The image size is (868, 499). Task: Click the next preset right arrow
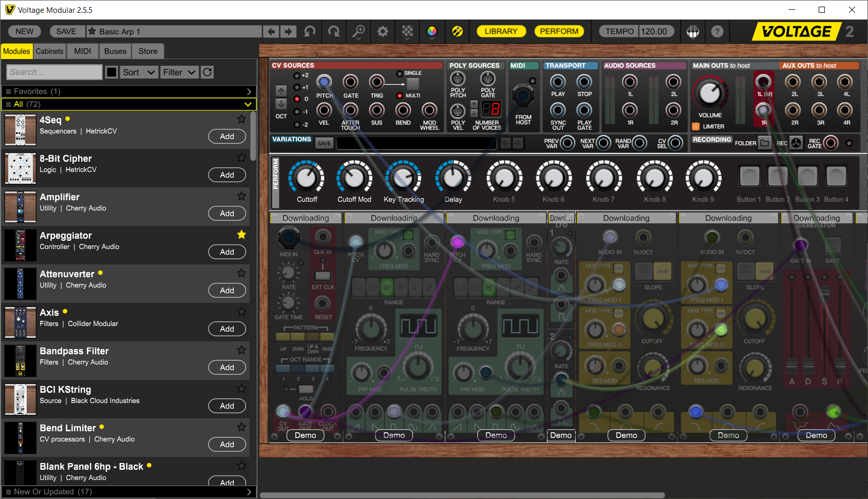(x=289, y=31)
